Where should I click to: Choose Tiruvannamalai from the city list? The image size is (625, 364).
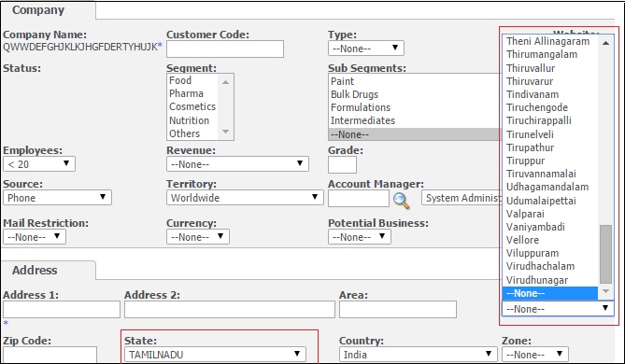[x=550, y=174]
